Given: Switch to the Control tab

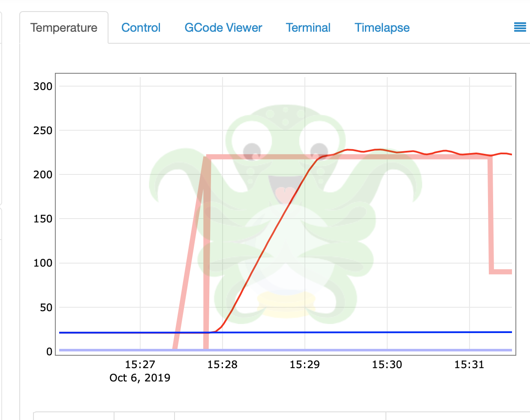Looking at the screenshot, I should [141, 27].
